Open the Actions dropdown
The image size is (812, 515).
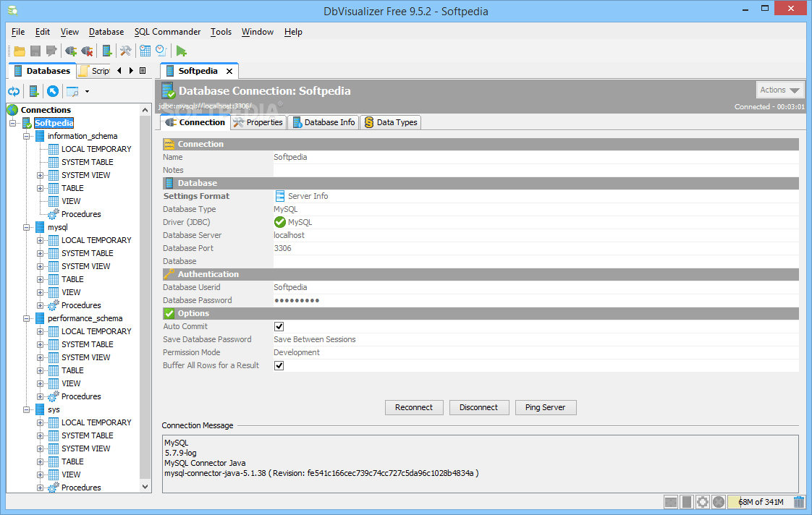[780, 90]
